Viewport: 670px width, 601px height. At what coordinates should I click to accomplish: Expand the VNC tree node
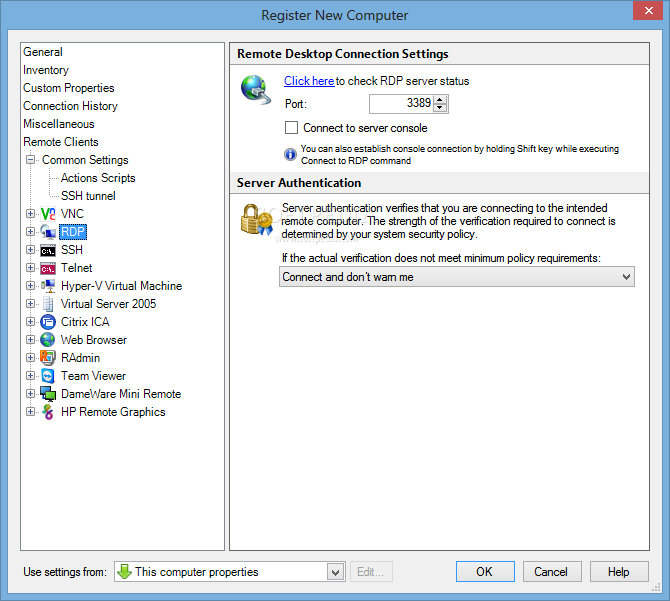[30, 214]
